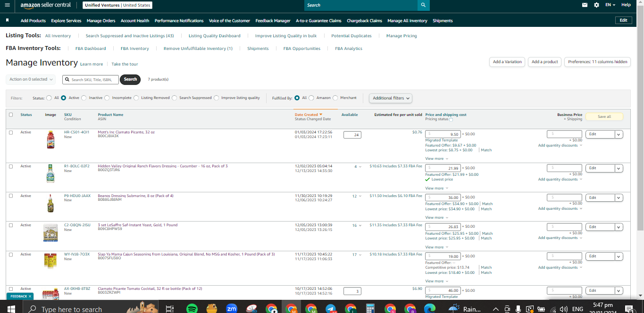Click the Pricing status info icon
This screenshot has width=644, height=313.
(451, 120)
